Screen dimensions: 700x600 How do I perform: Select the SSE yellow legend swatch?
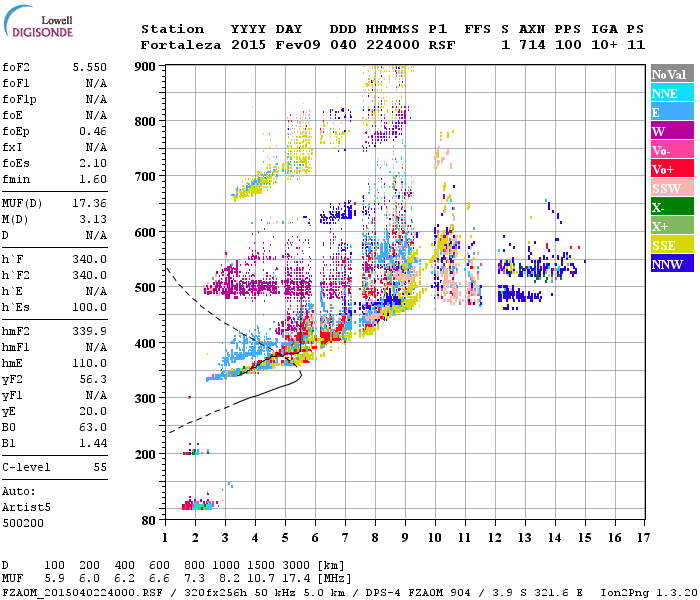click(x=672, y=245)
